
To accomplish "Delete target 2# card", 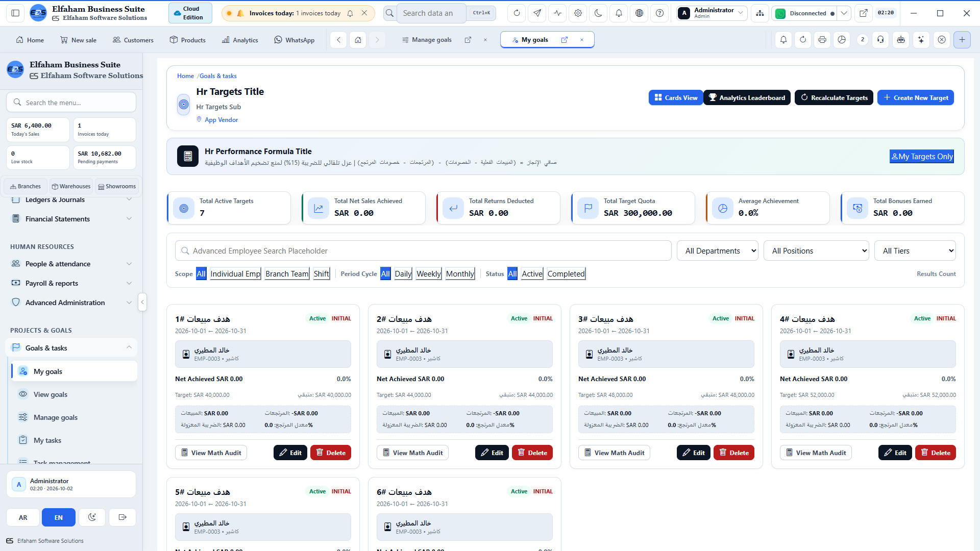I will tap(532, 453).
